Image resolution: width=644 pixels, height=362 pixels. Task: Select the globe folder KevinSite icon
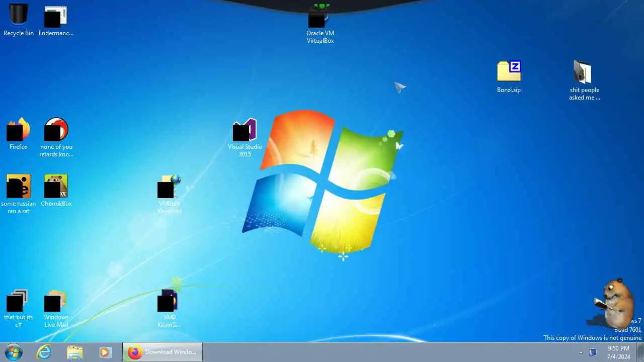170,194
